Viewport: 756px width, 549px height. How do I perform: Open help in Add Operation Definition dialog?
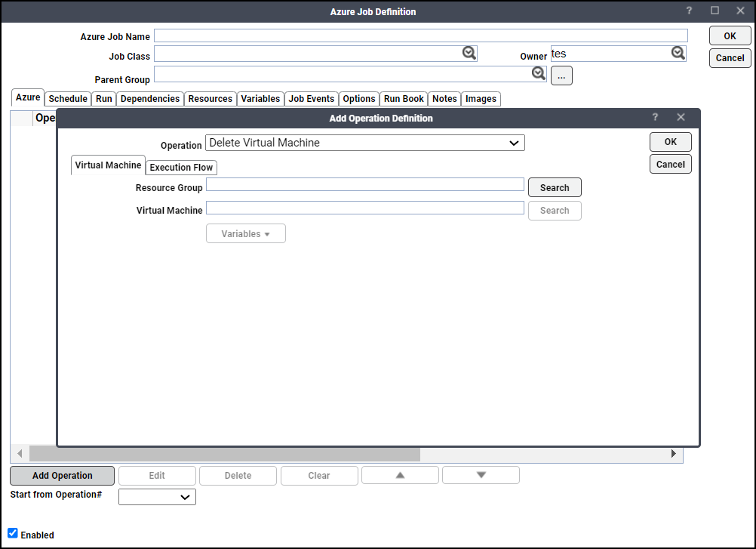(655, 117)
